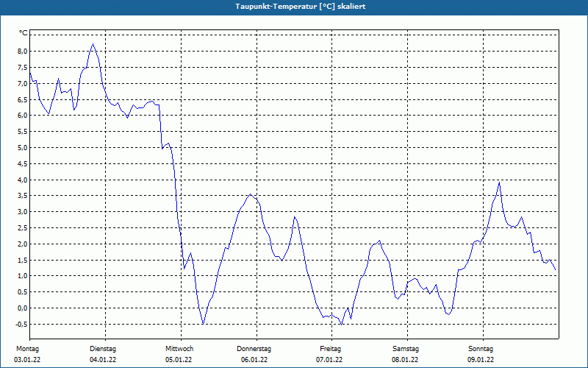Viewport: 588px width, 368px height.
Task: Click the '3,0' y-axis value
Action: tap(23, 212)
